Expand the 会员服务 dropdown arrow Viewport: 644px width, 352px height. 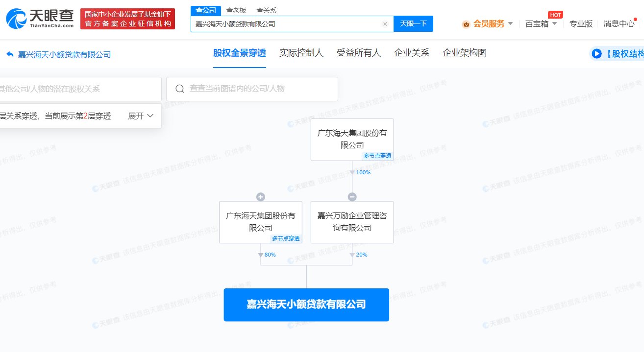point(510,23)
